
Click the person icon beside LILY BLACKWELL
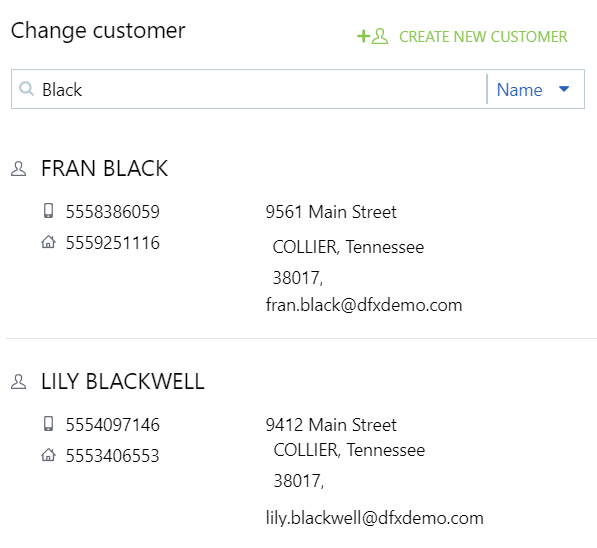click(x=18, y=382)
